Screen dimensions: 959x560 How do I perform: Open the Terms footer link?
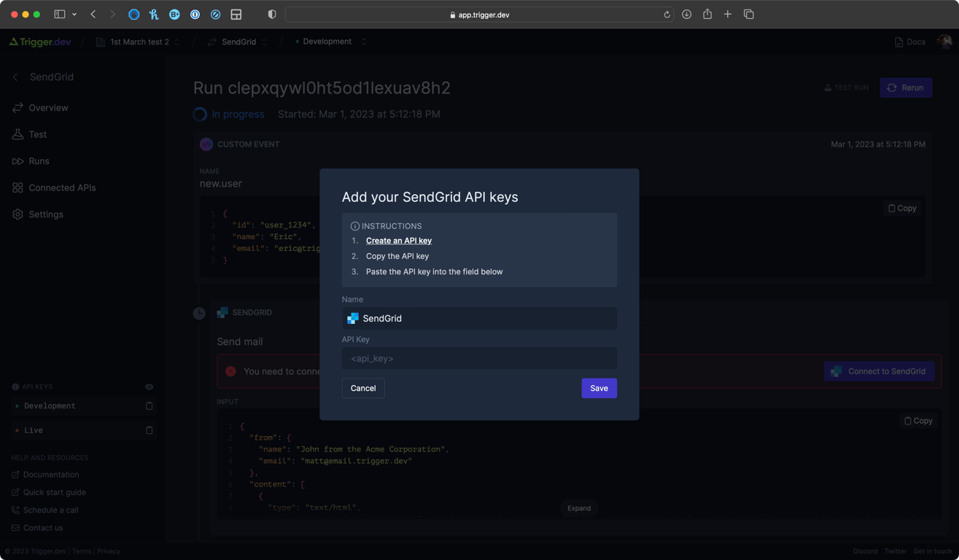click(82, 551)
